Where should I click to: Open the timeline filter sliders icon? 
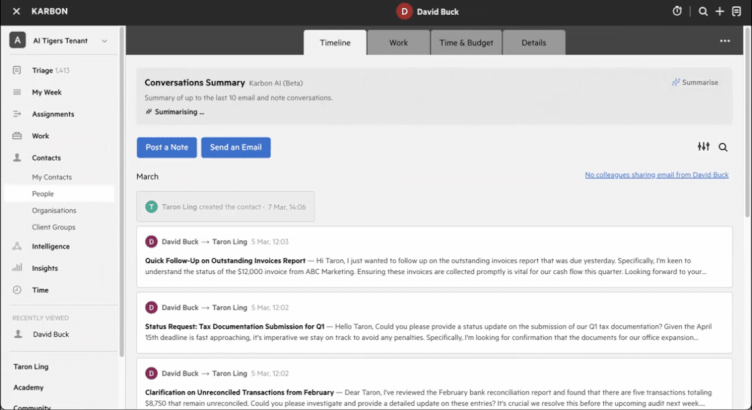coord(704,147)
